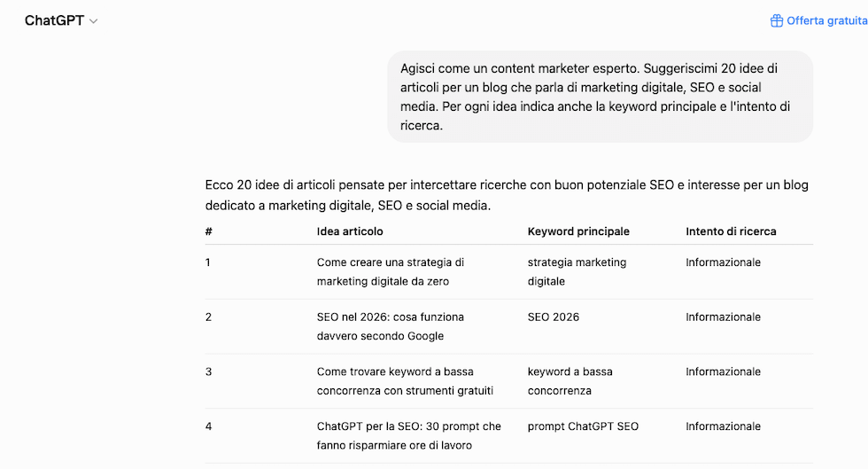This screenshot has width=868, height=469.
Task: Click 'keyword a bassa concorrenza' keyword cell
Action: [570, 381]
